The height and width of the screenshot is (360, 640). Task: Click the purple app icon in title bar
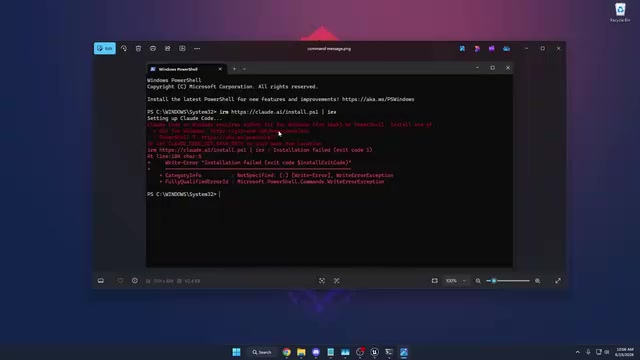pos(491,49)
